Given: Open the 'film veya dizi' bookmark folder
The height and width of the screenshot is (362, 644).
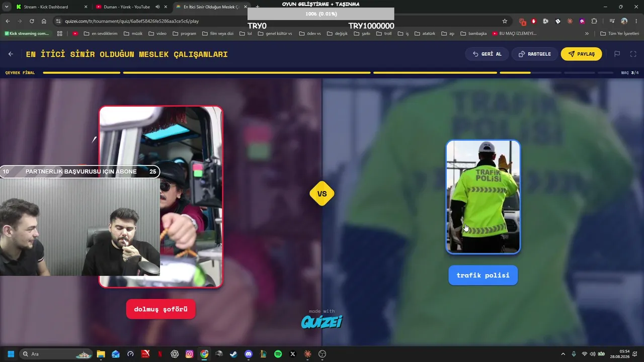Looking at the screenshot, I should [x=218, y=34].
